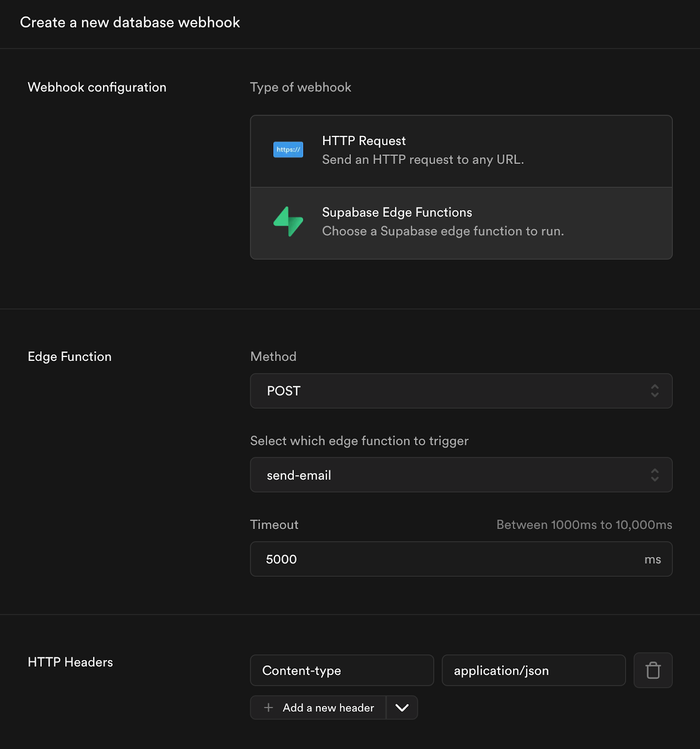Click the 'Timeout' field label
The height and width of the screenshot is (749, 700).
274,525
